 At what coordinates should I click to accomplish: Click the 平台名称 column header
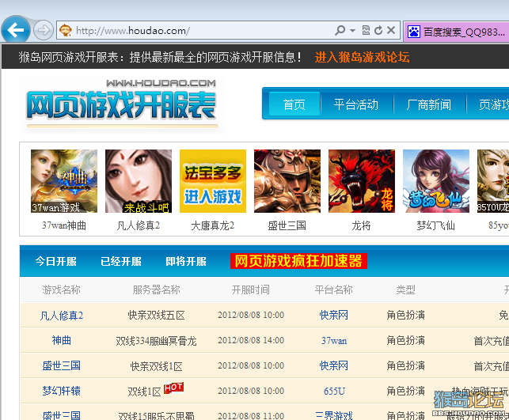point(334,289)
